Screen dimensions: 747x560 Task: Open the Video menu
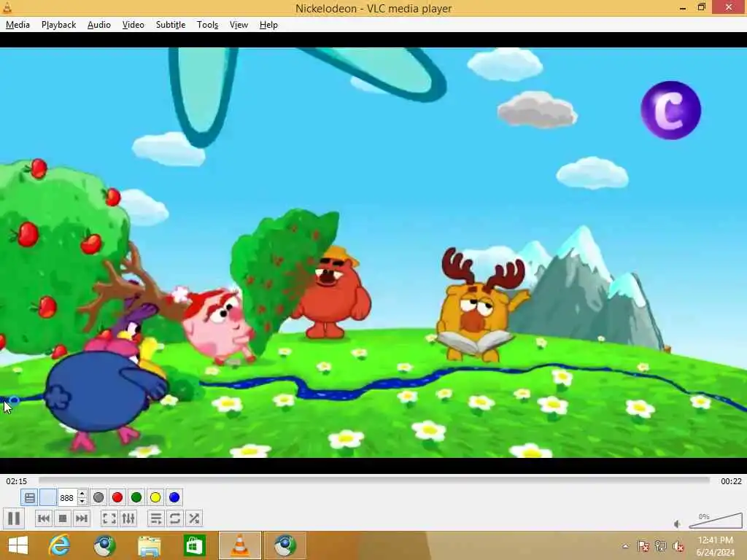click(133, 25)
